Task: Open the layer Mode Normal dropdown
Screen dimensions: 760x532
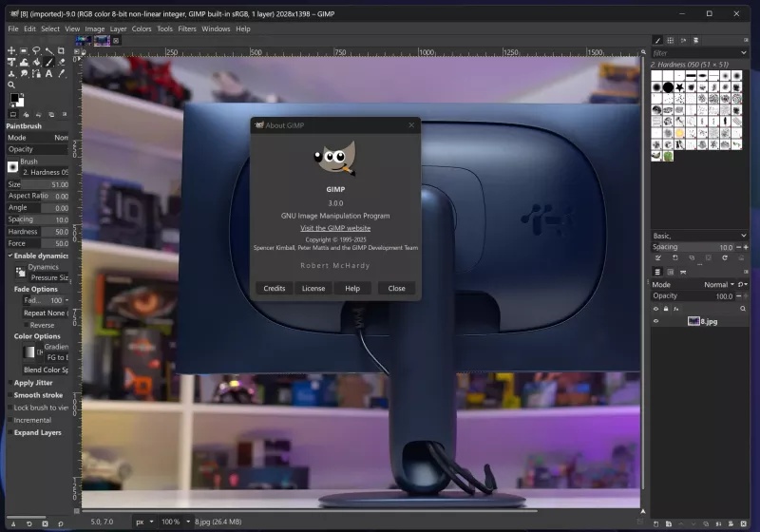Action: (719, 284)
